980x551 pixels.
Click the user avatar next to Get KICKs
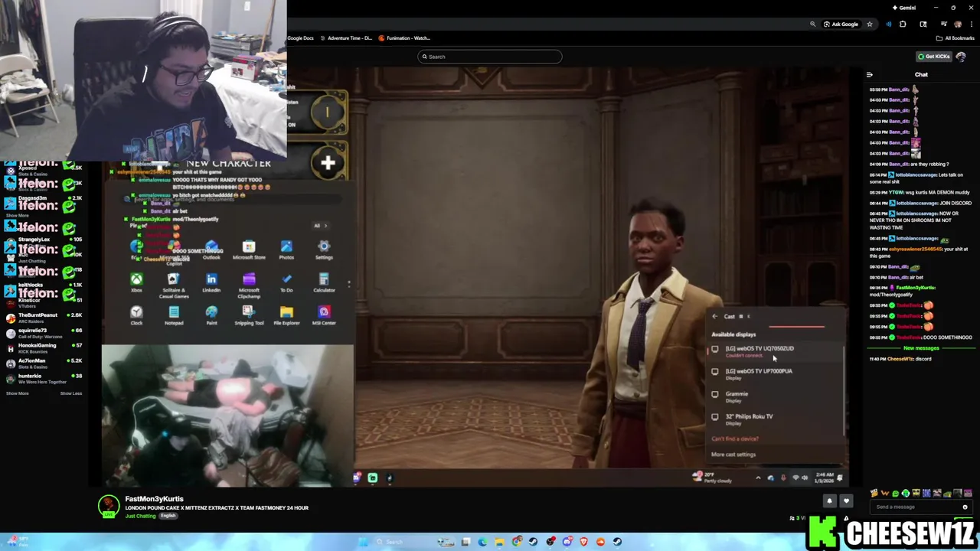coord(961,57)
